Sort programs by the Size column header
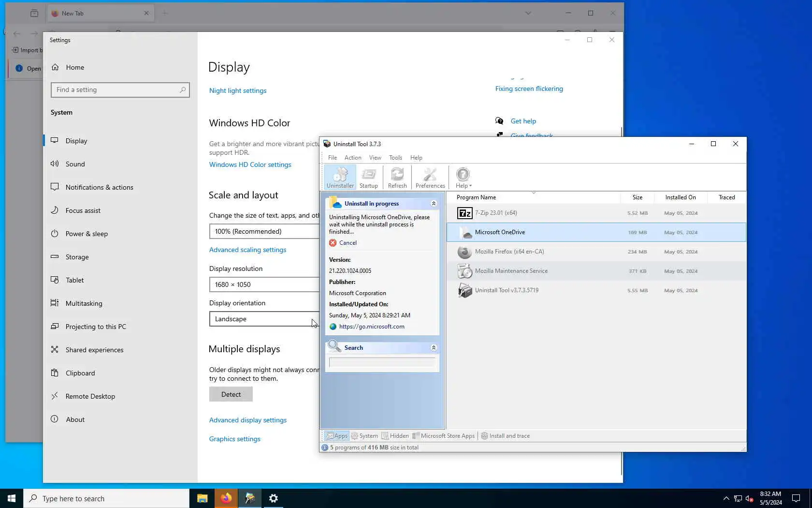Viewport: 812px width, 508px height. 637,197
